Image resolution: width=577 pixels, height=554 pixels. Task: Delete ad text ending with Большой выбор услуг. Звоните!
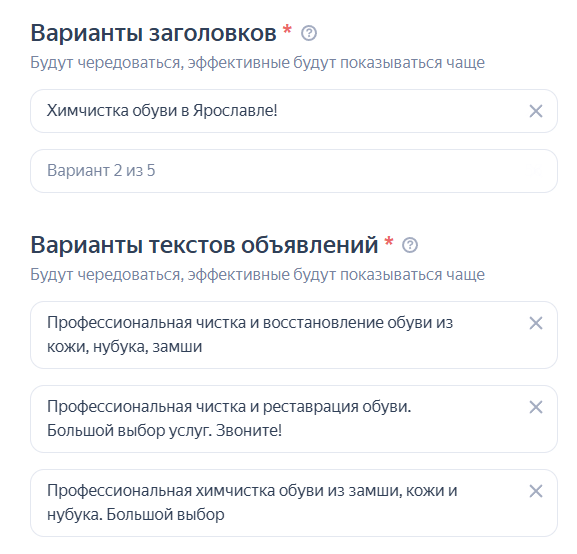(x=535, y=407)
